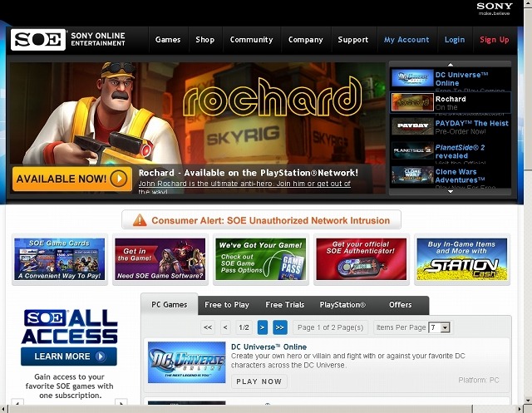
Task: Click Play Now for DC Universe Online
Action: click(x=259, y=381)
